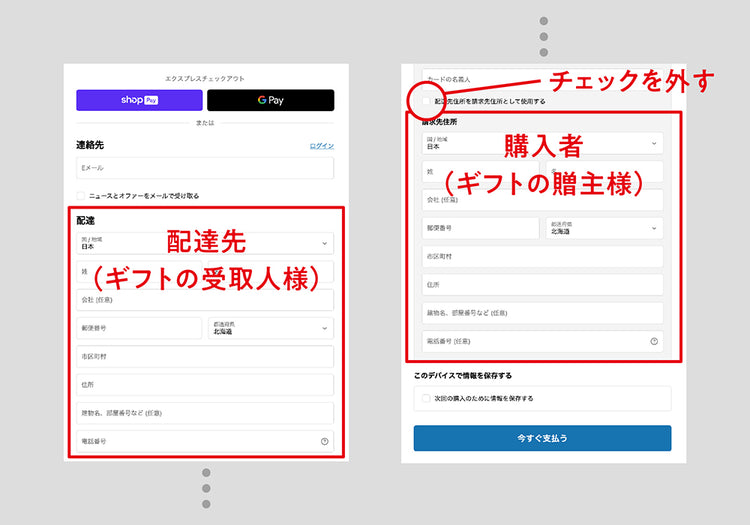Click the help icon in billing 電話番号 field
The width and height of the screenshot is (750, 525).
point(654,341)
